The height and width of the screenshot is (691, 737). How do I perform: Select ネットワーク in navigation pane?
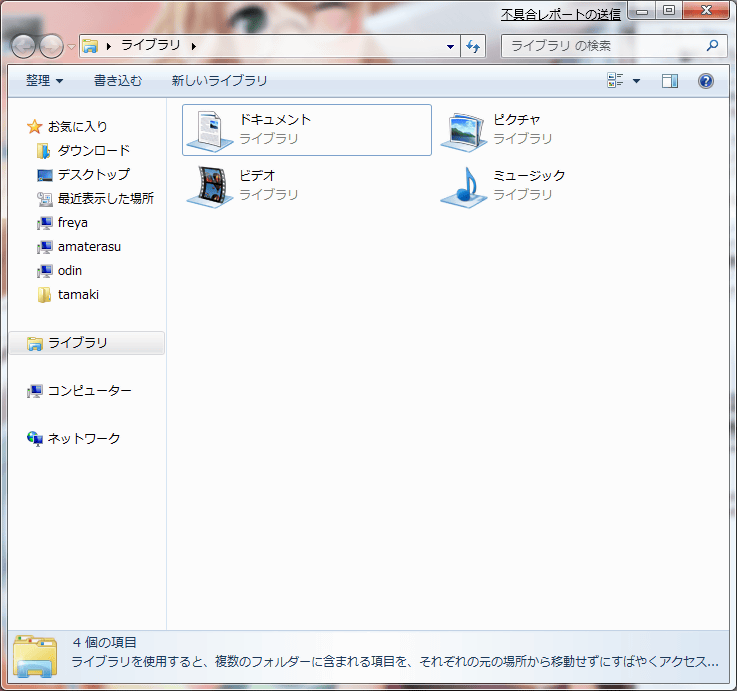pos(84,439)
